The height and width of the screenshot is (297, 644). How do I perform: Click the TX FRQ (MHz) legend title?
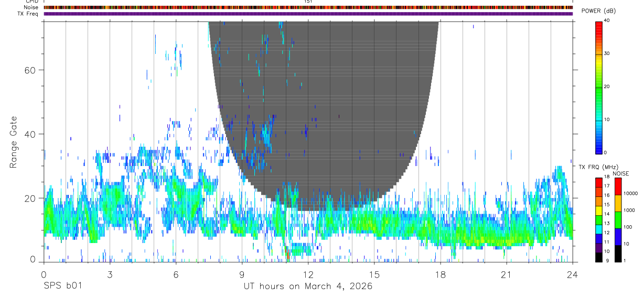(598, 167)
